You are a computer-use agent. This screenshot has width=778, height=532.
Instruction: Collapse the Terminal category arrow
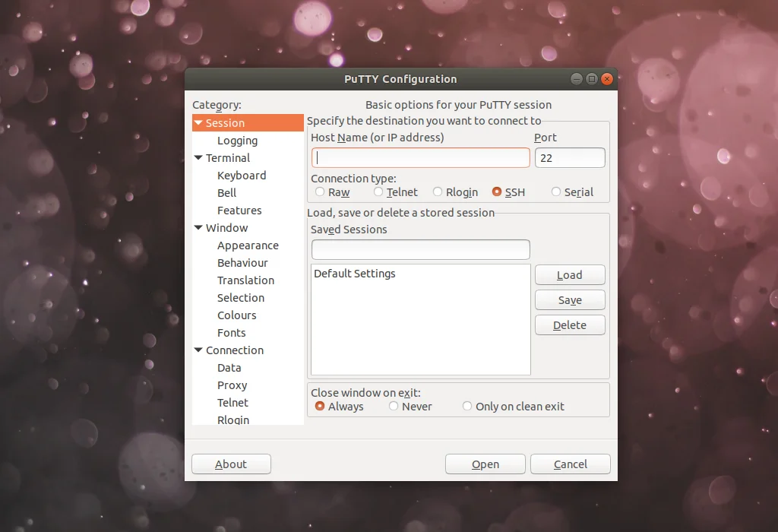(x=198, y=158)
